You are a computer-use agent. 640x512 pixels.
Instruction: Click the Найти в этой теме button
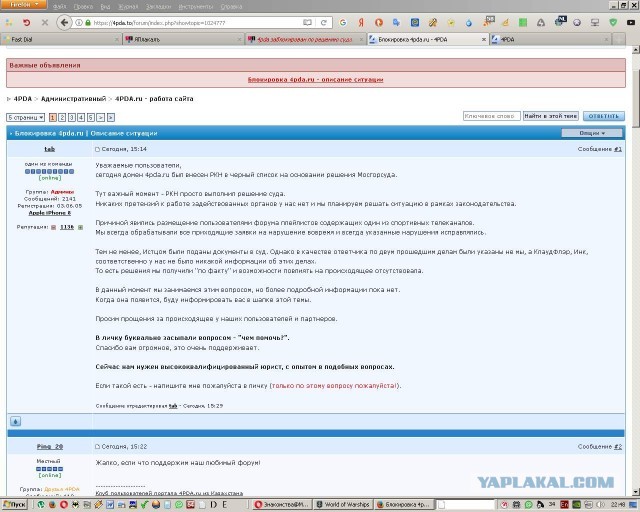[551, 116]
